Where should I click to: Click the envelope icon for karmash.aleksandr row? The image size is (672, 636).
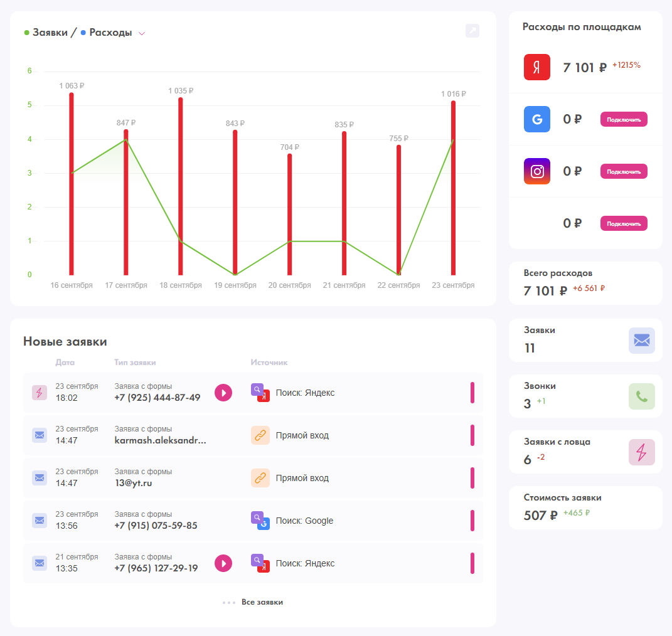(x=40, y=435)
